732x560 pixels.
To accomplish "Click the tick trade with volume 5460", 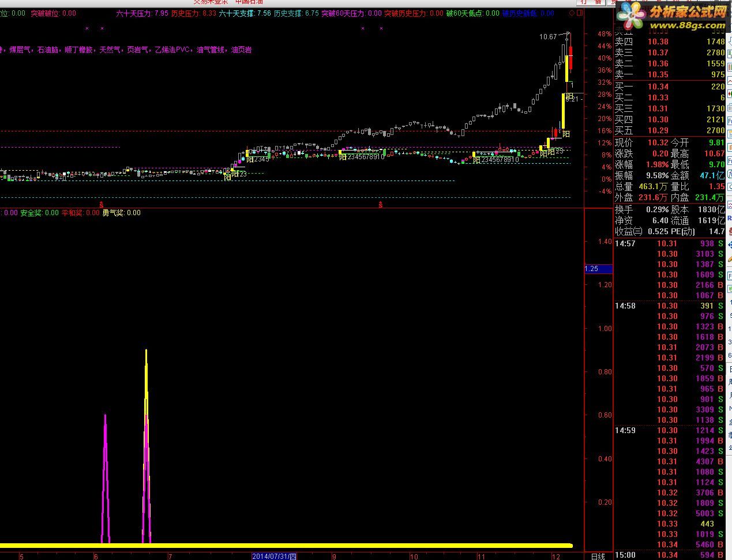I will [705, 544].
